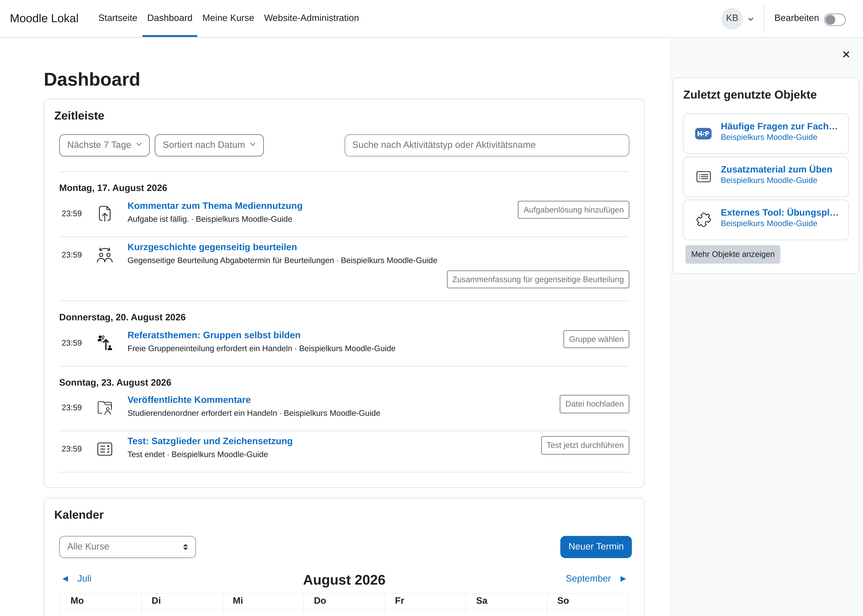863x616 pixels.
Task: Click the Aufgabenlösung hinzufügen button
Action: [x=573, y=210]
